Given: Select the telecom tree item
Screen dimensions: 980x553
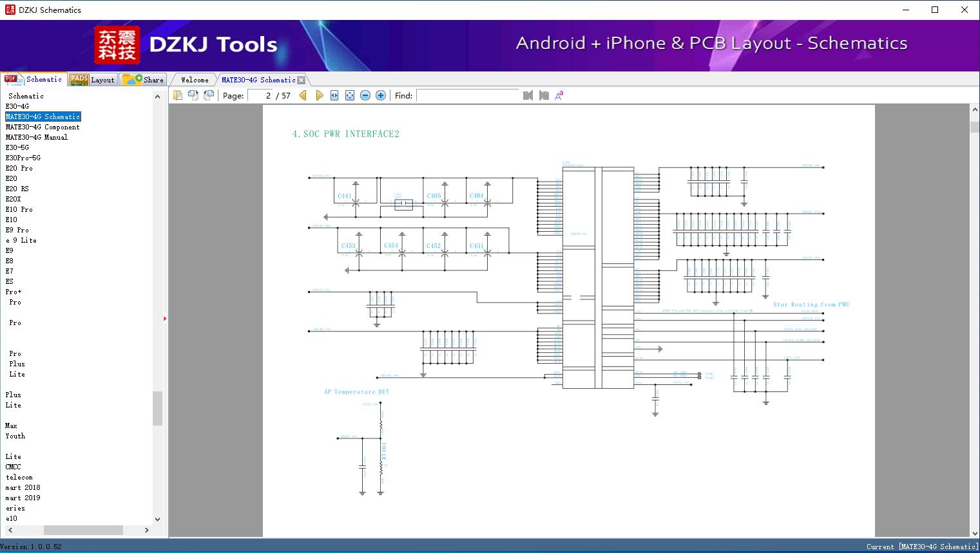Looking at the screenshot, I should [19, 477].
